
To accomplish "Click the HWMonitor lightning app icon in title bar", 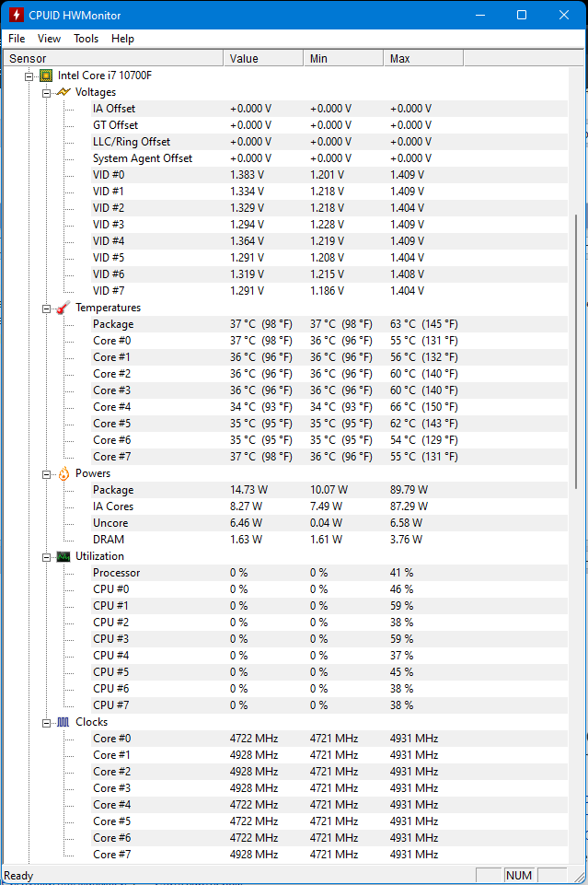I will [x=16, y=15].
